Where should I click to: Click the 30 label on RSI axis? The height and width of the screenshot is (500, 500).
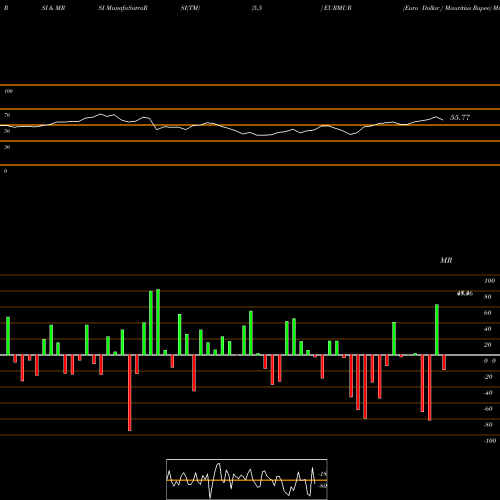pyautogui.click(x=7, y=147)
